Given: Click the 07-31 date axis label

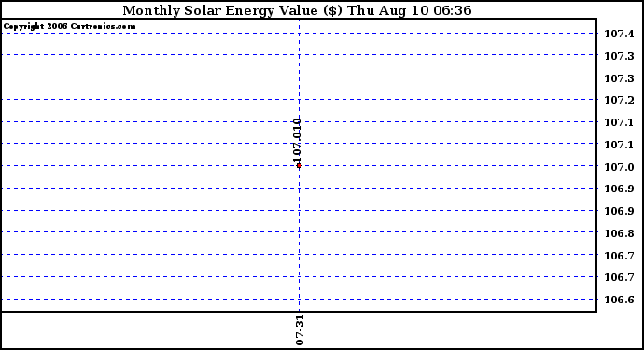Looking at the screenshot, I should point(300,330).
